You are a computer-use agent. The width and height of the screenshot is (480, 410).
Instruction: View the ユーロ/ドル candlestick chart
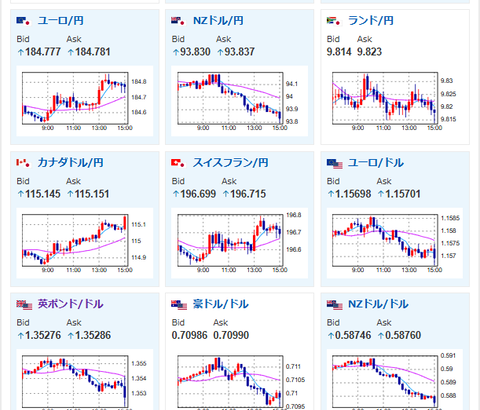point(395,243)
